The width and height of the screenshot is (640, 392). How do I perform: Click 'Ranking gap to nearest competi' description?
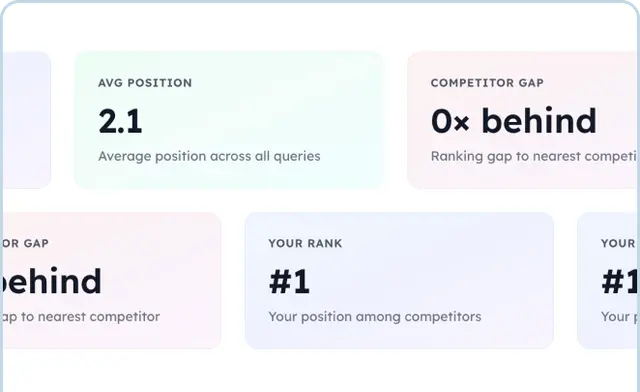[533, 156]
